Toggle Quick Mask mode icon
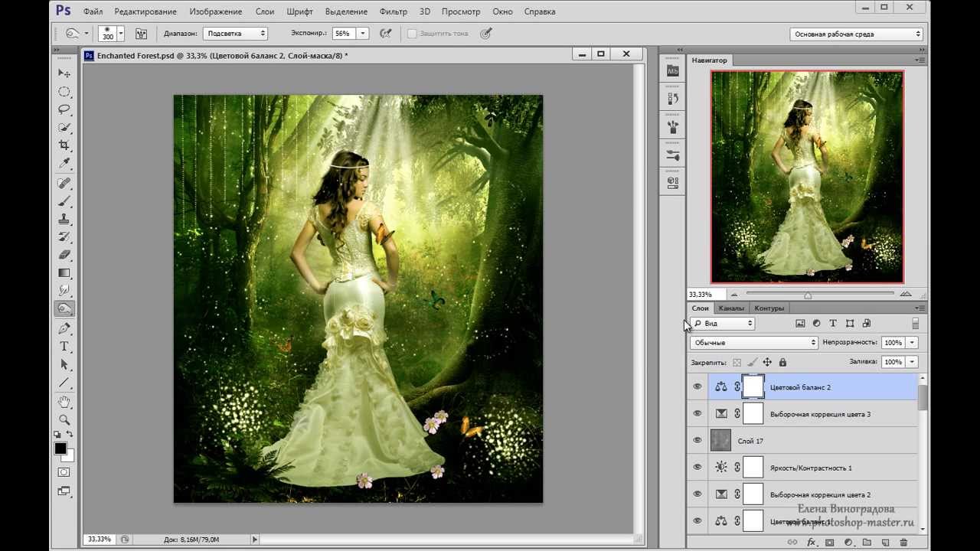The image size is (980, 551). [64, 472]
